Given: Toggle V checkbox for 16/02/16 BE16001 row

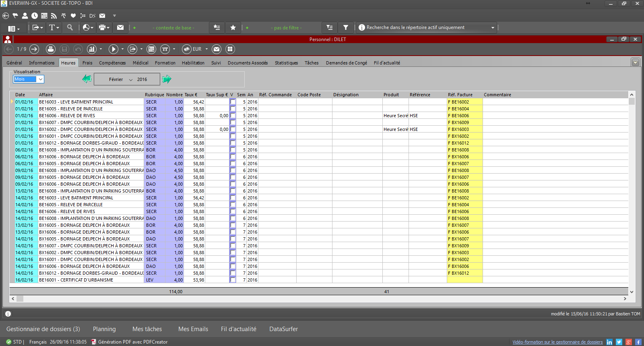Looking at the screenshot, I should (x=233, y=280).
